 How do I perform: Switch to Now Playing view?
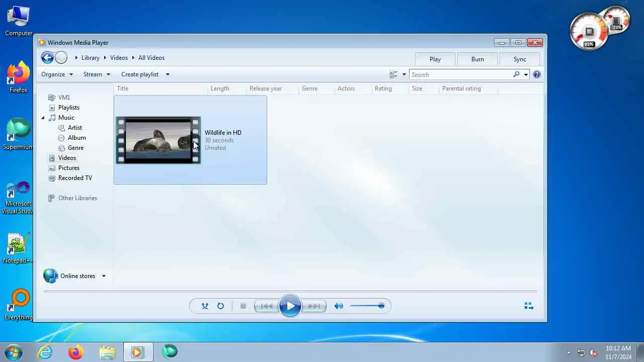529,306
